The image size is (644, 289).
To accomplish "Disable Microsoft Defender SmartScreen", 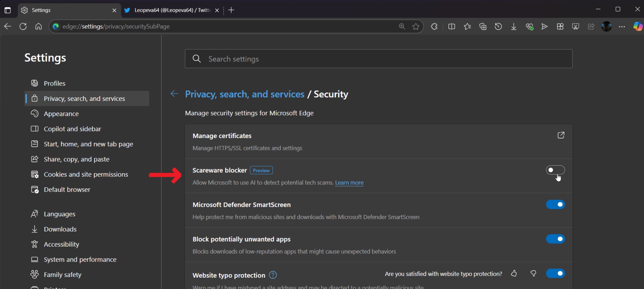I will 555,205.
